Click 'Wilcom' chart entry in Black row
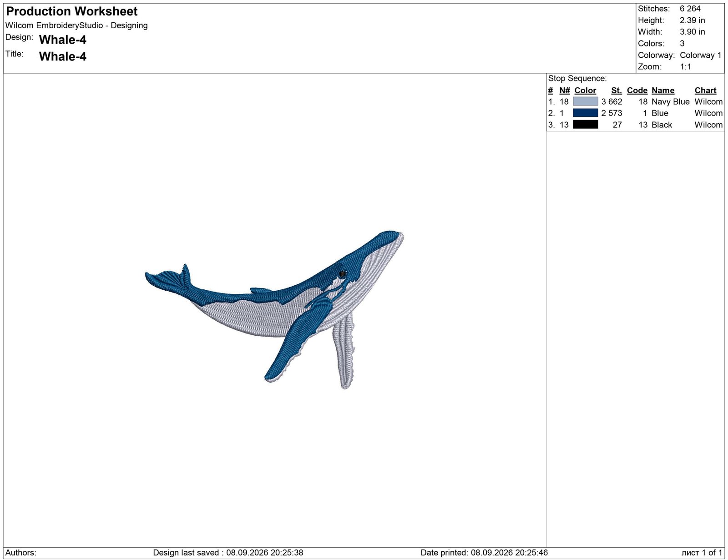The width and height of the screenshot is (728, 560). pos(708,125)
